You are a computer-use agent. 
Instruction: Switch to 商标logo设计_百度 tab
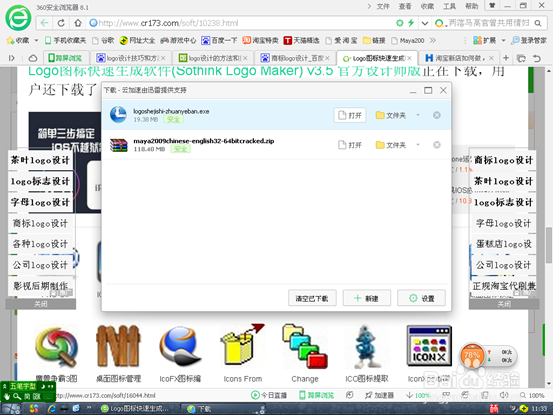[x=295, y=58]
